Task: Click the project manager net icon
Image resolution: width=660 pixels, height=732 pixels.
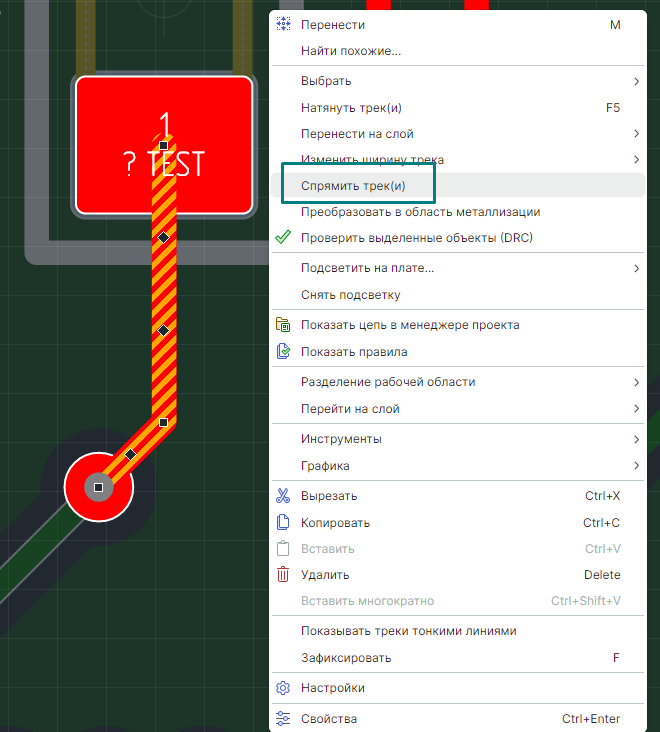Action: point(283,325)
